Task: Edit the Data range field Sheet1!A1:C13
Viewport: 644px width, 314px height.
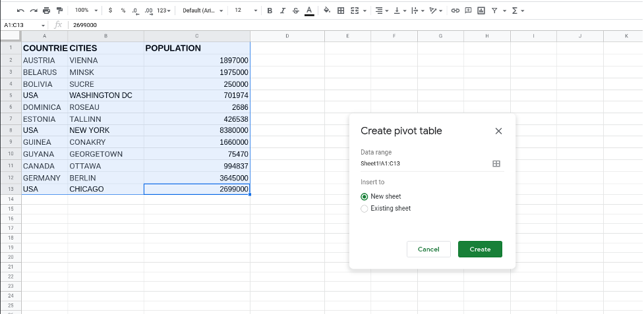Action: click(424, 163)
